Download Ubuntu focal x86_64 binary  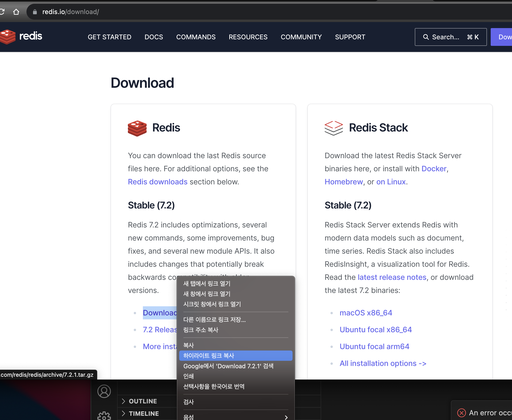[x=376, y=330]
